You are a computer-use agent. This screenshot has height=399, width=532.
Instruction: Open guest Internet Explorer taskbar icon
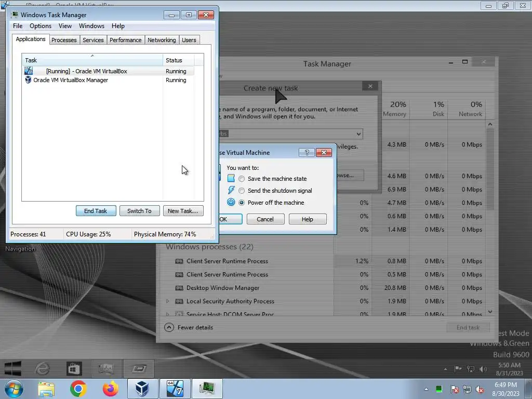(43, 368)
